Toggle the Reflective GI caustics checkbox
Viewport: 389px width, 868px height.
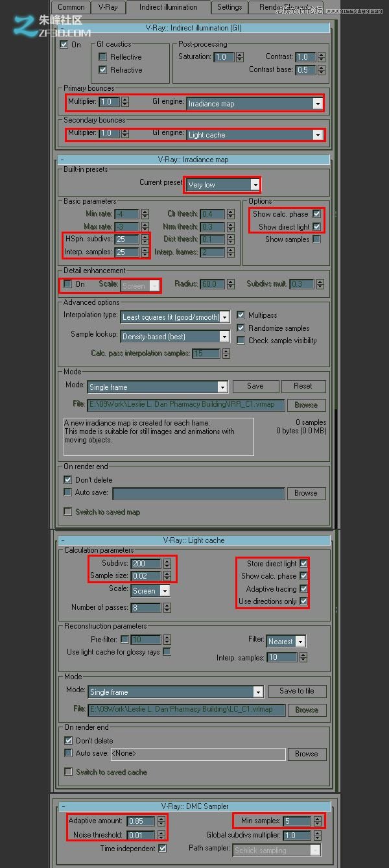tap(102, 57)
